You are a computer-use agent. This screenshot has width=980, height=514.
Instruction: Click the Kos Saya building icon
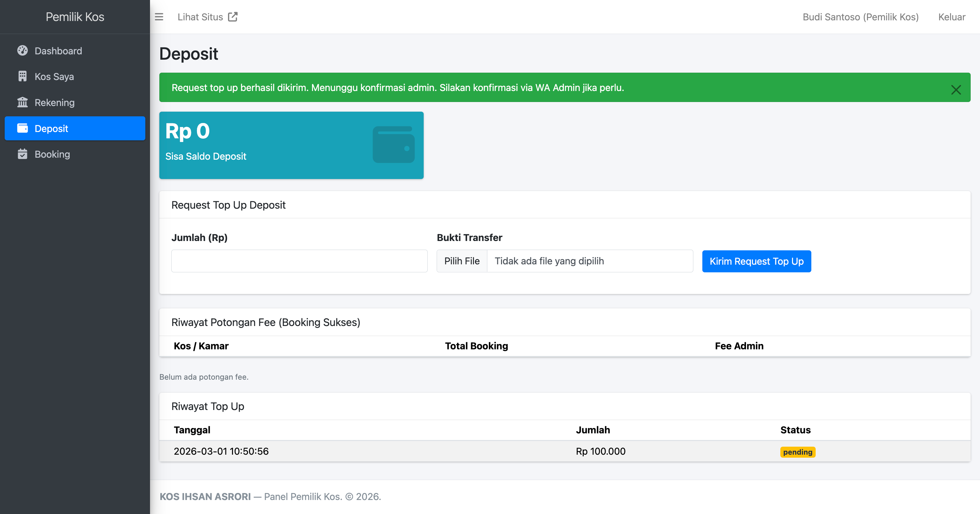[22, 76]
